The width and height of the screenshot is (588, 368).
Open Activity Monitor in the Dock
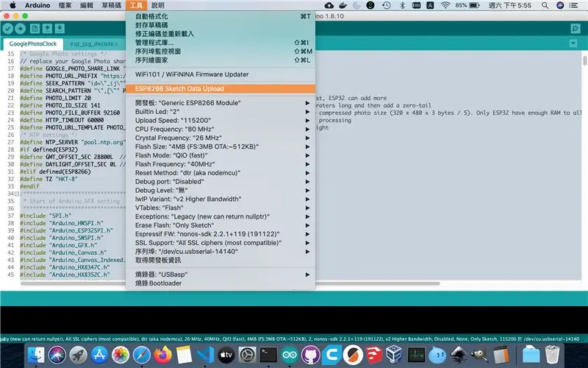[x=416, y=355]
